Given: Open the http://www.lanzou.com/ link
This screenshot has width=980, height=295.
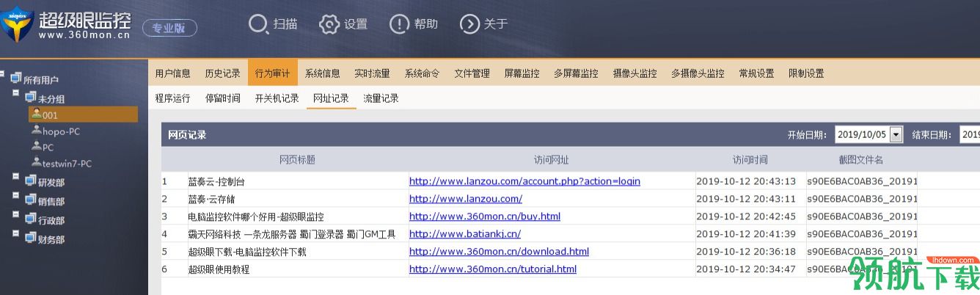Looking at the screenshot, I should point(466,198).
